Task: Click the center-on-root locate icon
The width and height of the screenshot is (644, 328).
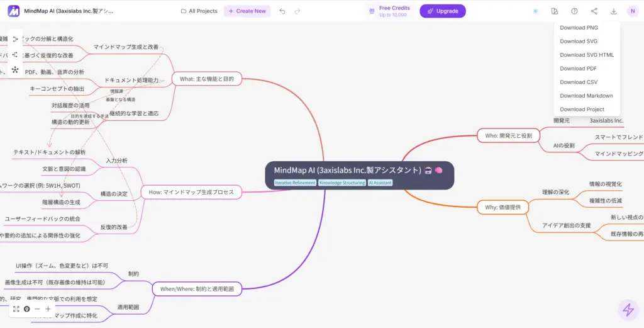Action: pyautogui.click(x=27, y=309)
